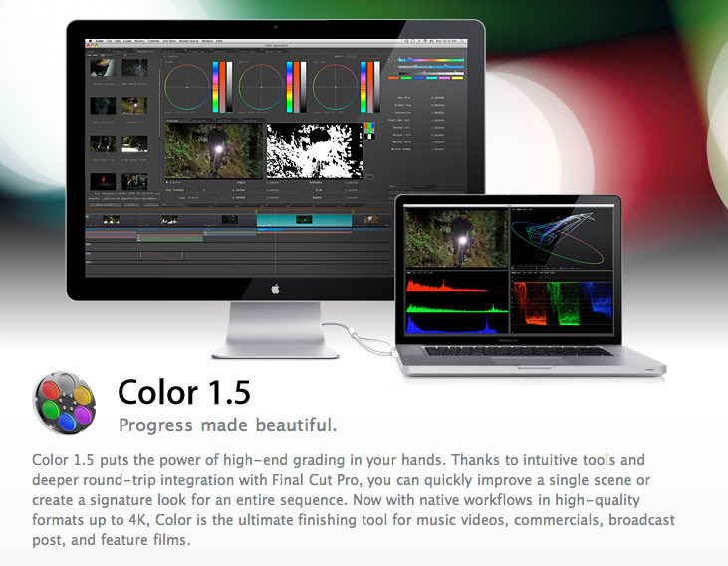Click the black-and-white matte preview image
This screenshot has height=566, width=728.
(315, 150)
